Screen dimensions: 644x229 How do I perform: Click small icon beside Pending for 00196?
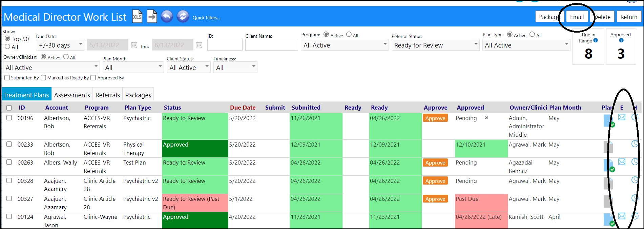pos(486,118)
